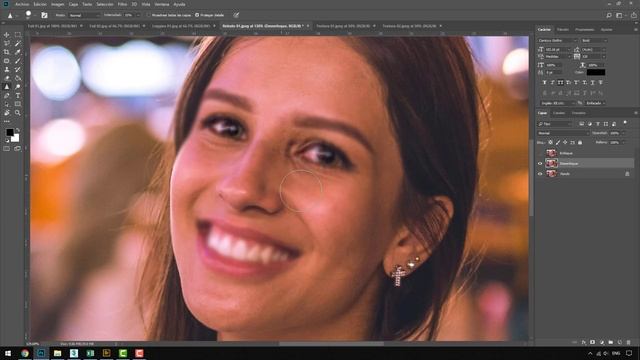
Task: Hide the Desenfoque layer
Action: pos(540,163)
